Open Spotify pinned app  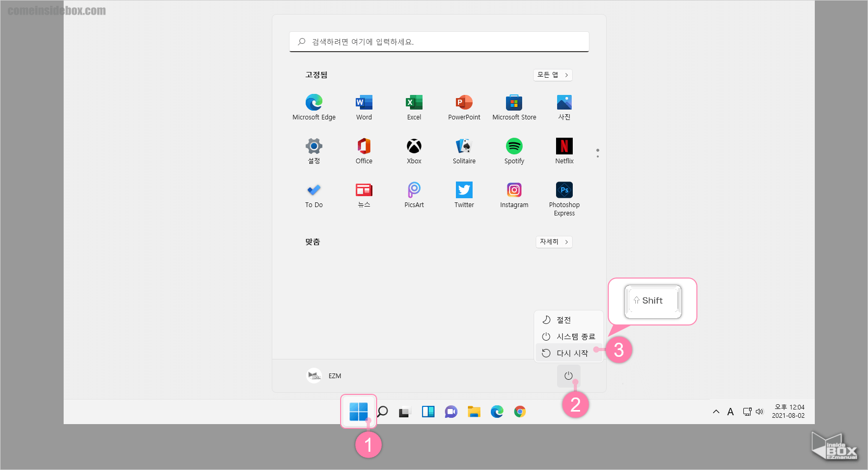coord(514,151)
